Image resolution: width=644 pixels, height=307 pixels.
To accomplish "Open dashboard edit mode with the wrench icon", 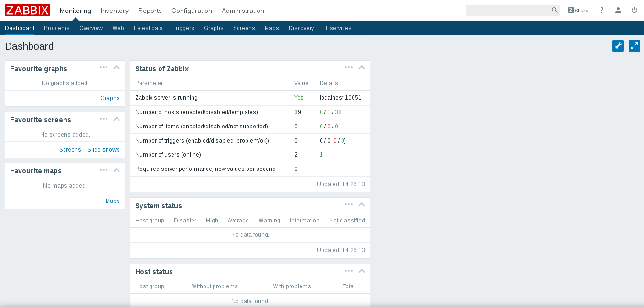I will click(x=618, y=46).
